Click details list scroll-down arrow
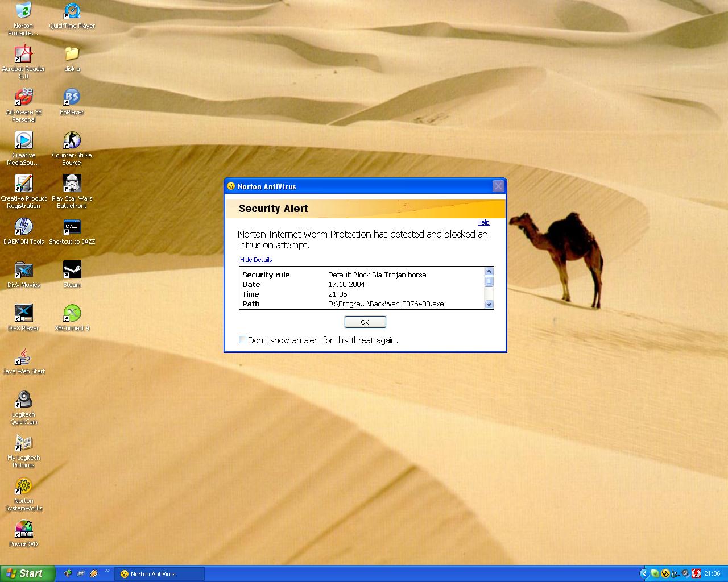The width and height of the screenshot is (728, 582). click(489, 305)
